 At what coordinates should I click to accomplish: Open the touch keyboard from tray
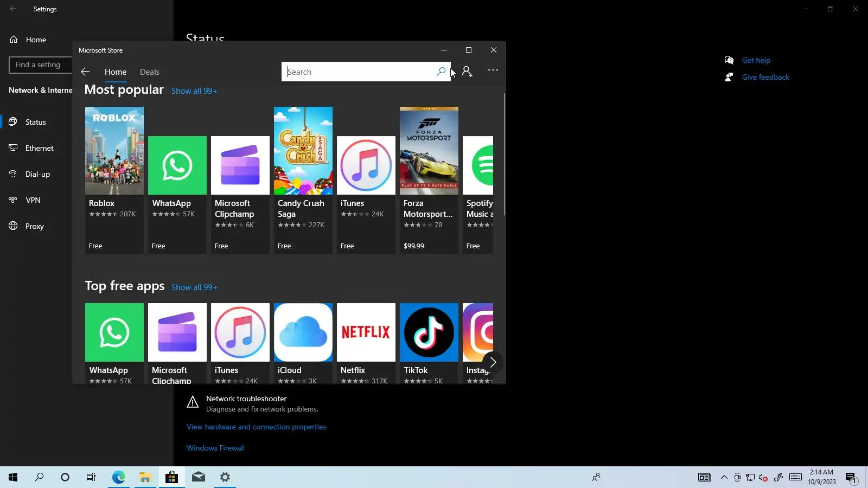pyautogui.click(x=795, y=477)
